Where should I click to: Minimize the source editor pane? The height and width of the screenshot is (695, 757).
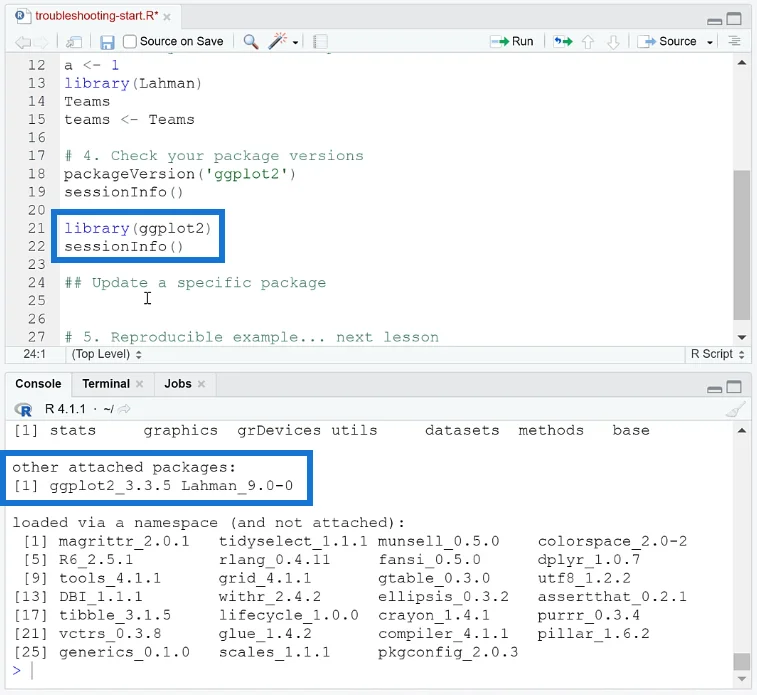tap(715, 21)
